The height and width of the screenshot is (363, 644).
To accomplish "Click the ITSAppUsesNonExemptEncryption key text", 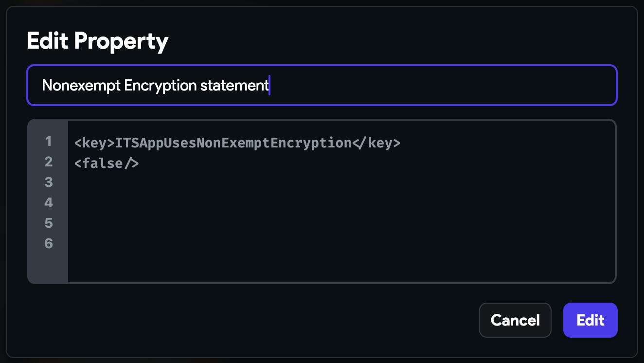I will point(233,143).
